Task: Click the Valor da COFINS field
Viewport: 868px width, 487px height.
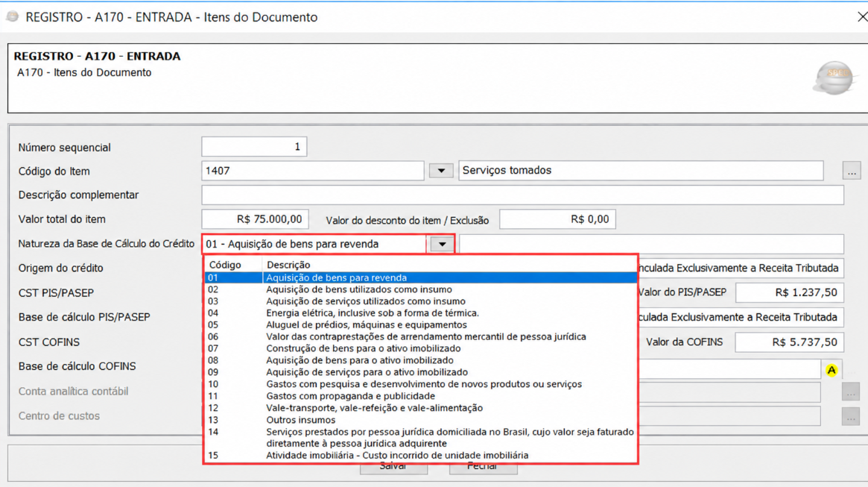Action: click(789, 342)
